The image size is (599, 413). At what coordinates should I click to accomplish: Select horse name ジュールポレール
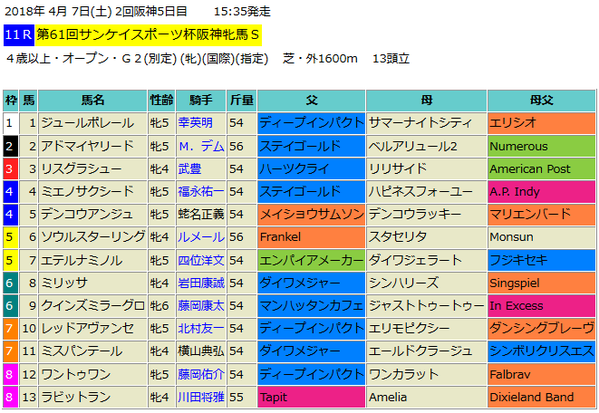(87, 123)
